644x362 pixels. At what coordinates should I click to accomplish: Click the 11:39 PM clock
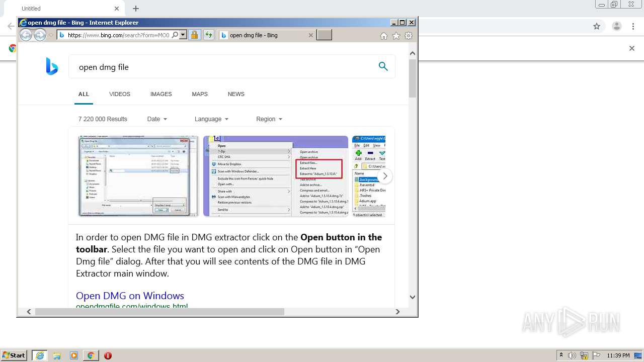(x=618, y=355)
